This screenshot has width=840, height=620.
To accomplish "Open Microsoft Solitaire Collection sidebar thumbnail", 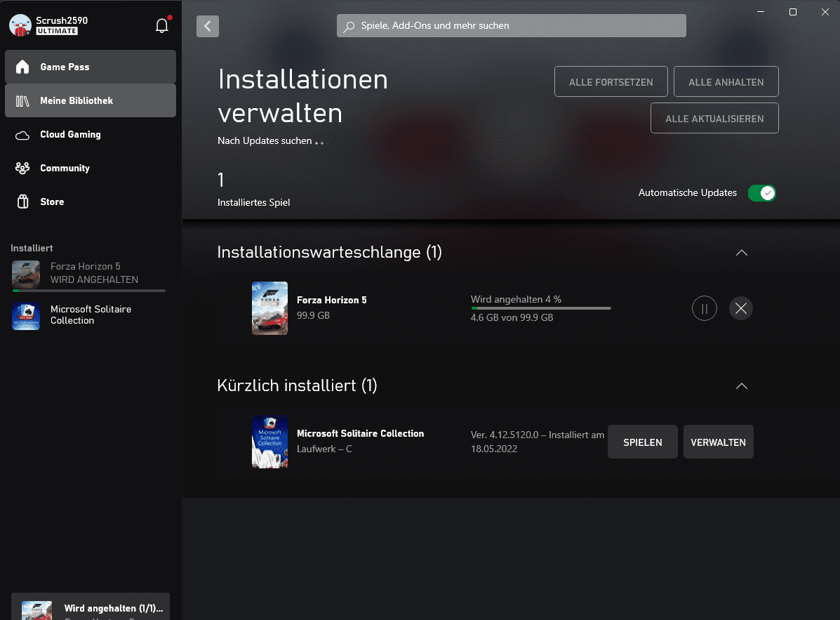I will [26, 316].
